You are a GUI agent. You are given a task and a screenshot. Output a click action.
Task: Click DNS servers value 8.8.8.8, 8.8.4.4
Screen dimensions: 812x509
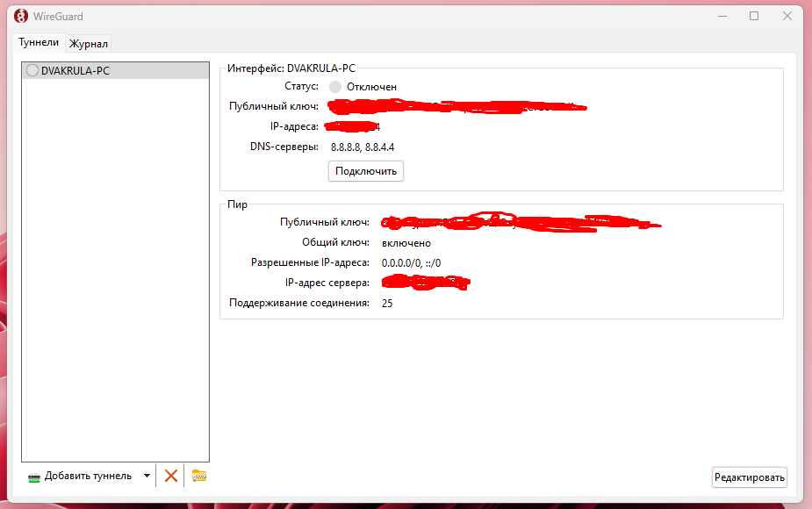pyautogui.click(x=363, y=147)
